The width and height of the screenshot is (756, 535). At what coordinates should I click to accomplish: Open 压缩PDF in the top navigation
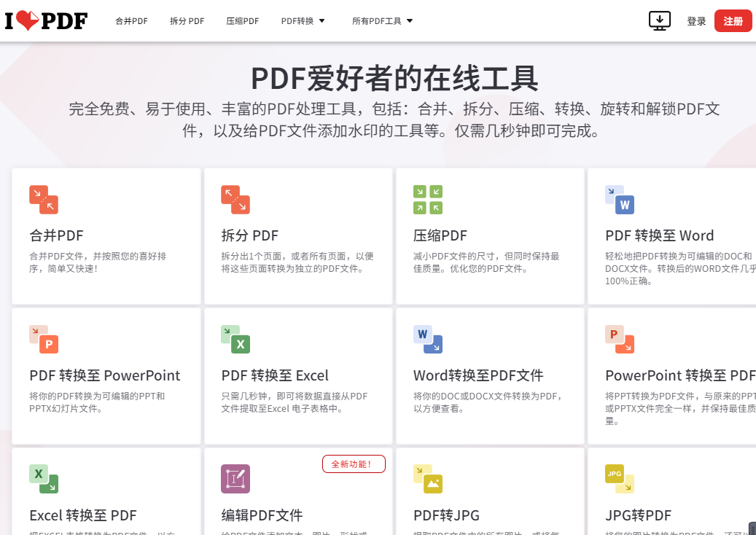click(243, 20)
